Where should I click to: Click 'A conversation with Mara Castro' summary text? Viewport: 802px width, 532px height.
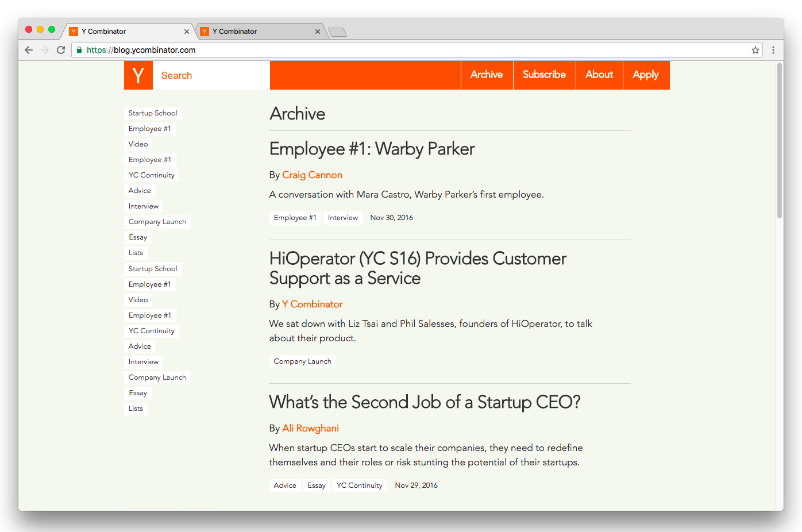pyautogui.click(x=407, y=195)
